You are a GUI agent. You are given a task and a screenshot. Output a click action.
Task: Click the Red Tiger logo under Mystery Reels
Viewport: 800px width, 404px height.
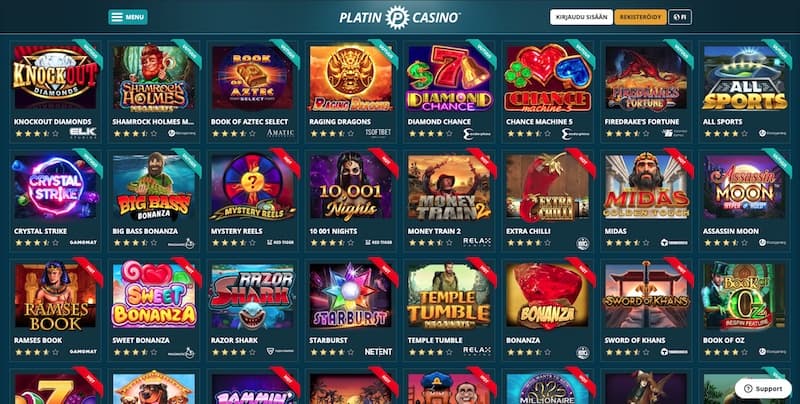coord(280,242)
